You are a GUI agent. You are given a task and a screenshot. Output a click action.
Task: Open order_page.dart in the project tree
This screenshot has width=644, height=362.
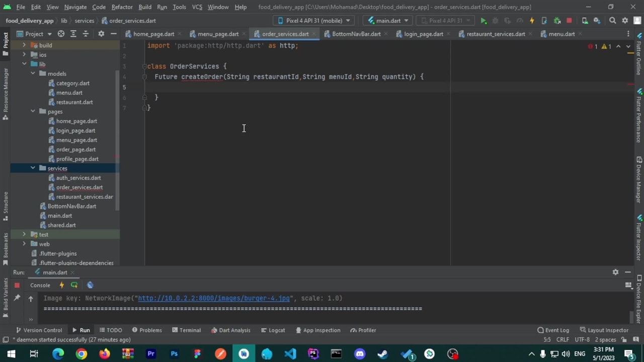pyautogui.click(x=75, y=149)
